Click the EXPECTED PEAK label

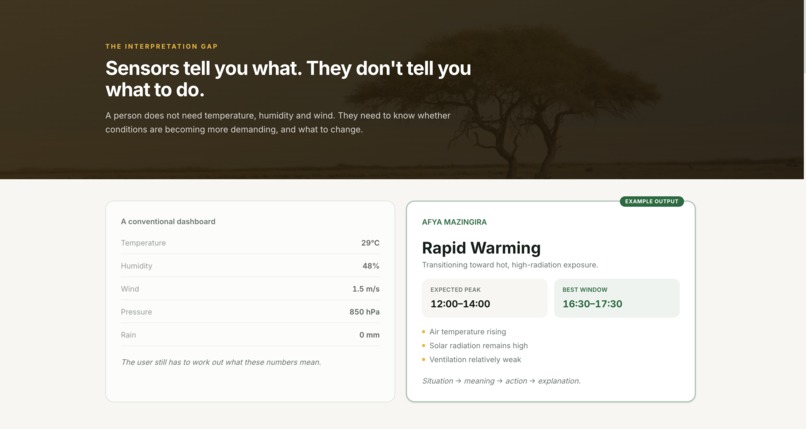pos(455,290)
